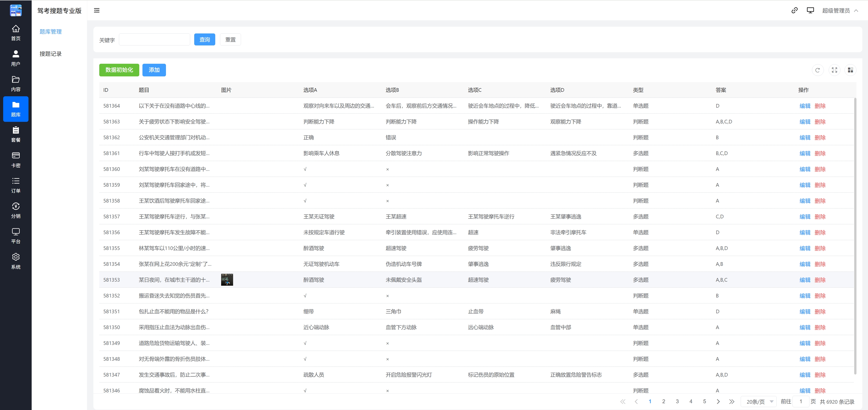Edit question 581364
Screen dimensions: 868x410
[805, 106]
